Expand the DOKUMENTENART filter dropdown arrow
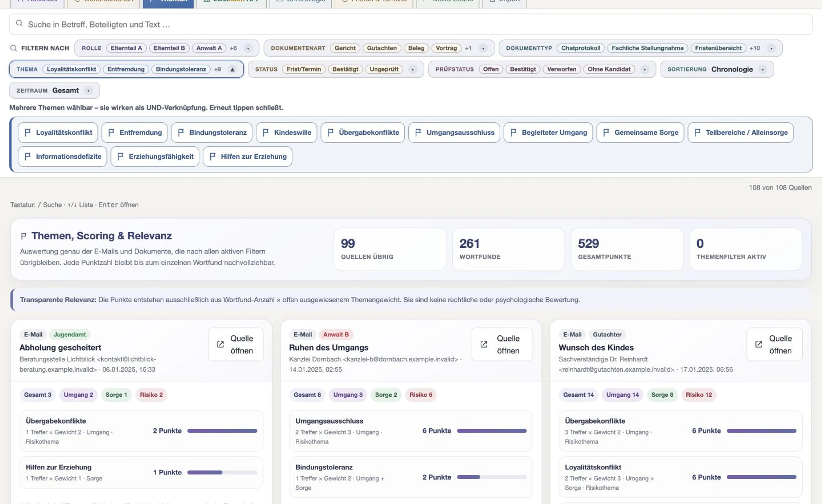 pos(483,48)
